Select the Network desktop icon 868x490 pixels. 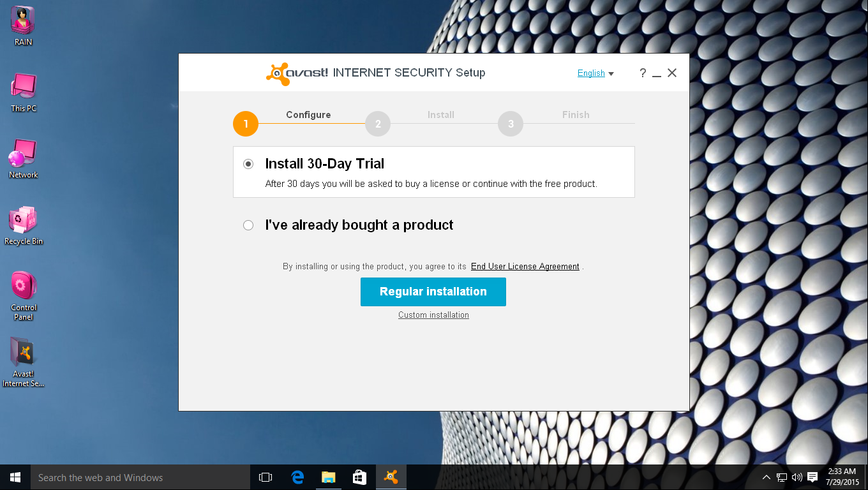pyautogui.click(x=23, y=159)
